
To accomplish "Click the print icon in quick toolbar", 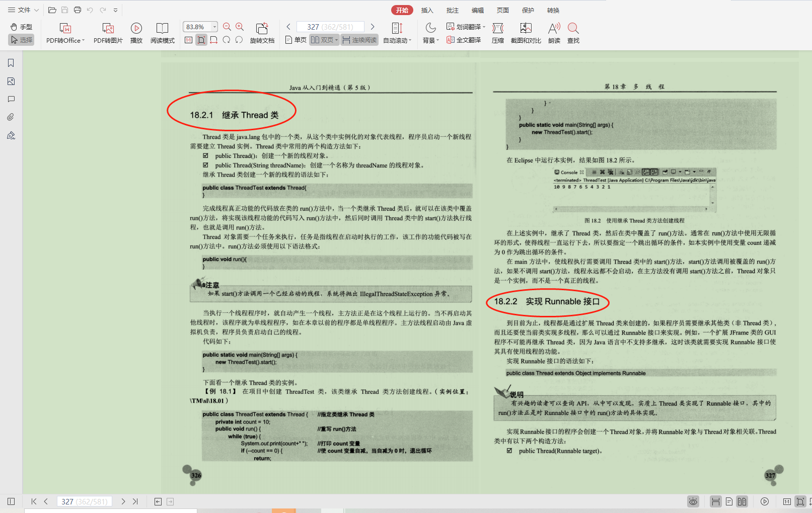I will [77, 10].
